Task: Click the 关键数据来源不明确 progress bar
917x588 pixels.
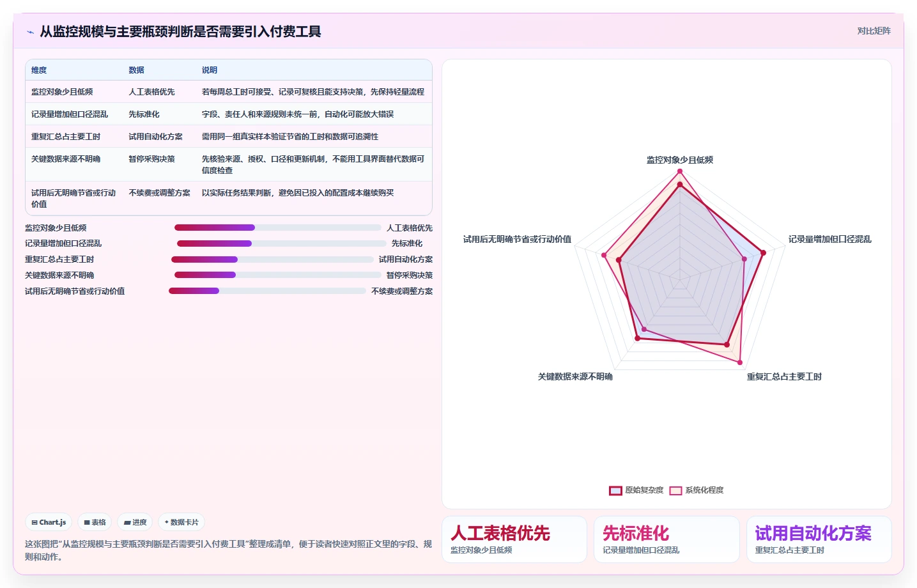Action: coord(277,275)
